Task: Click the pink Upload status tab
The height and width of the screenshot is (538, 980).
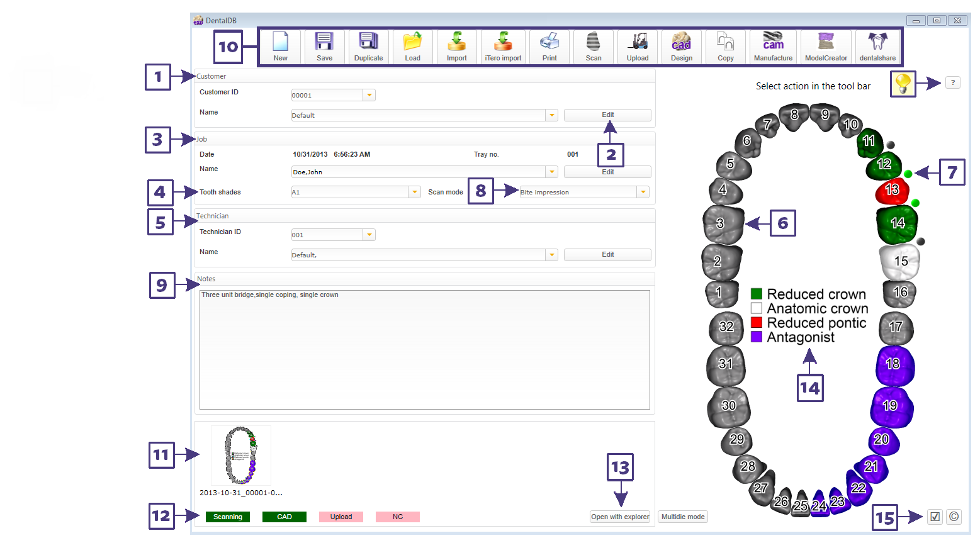Action: click(x=341, y=517)
